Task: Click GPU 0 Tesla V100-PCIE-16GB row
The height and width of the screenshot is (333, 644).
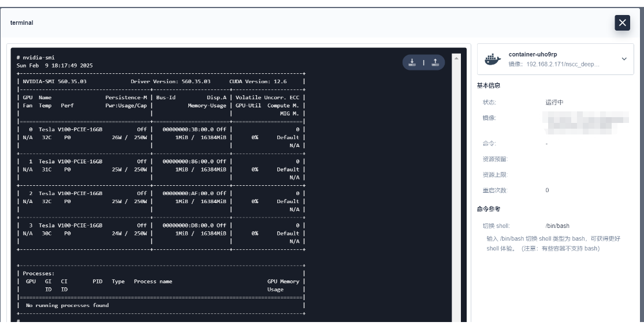Action: pos(161,129)
